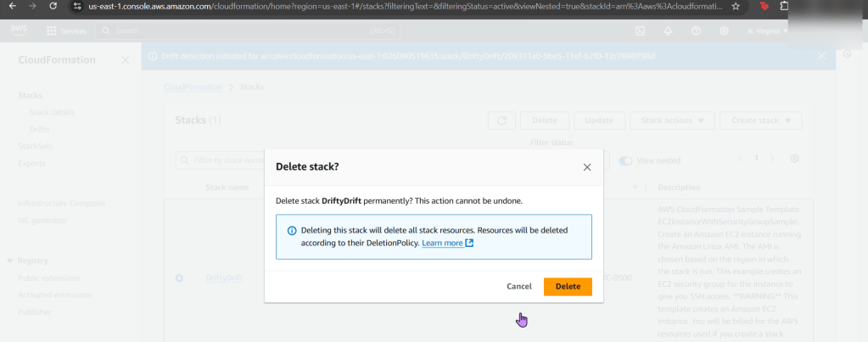Open the notifications bell

pos(668,31)
